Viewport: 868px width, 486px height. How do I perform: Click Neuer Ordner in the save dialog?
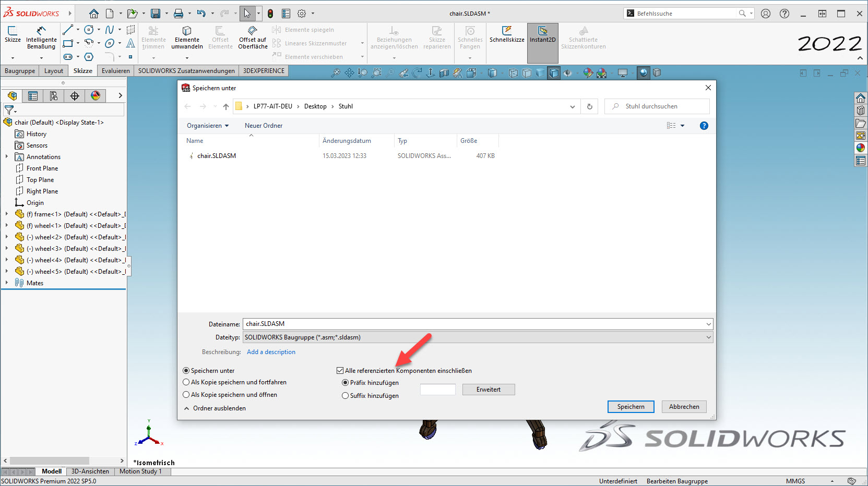point(264,126)
